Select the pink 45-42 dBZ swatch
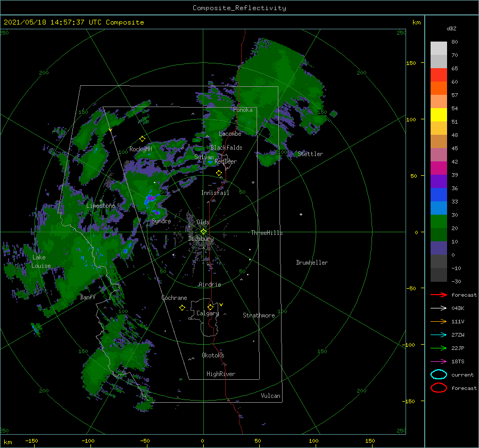479x448 pixels. [x=439, y=154]
